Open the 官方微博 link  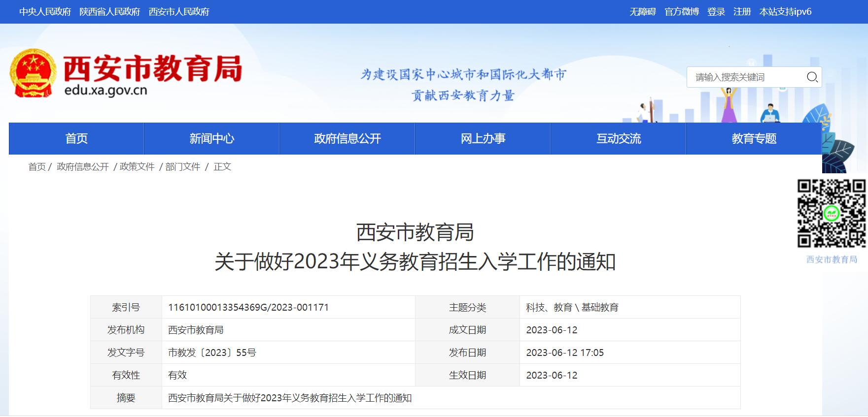point(682,12)
